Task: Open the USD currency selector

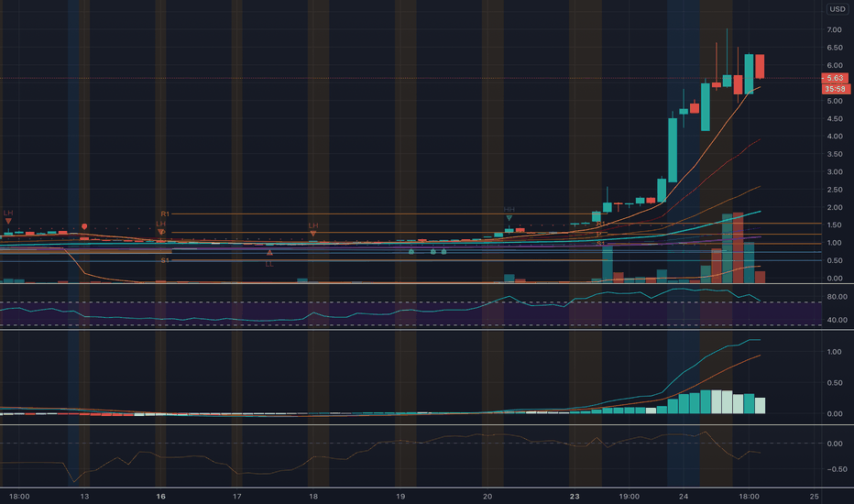Action: (x=838, y=9)
